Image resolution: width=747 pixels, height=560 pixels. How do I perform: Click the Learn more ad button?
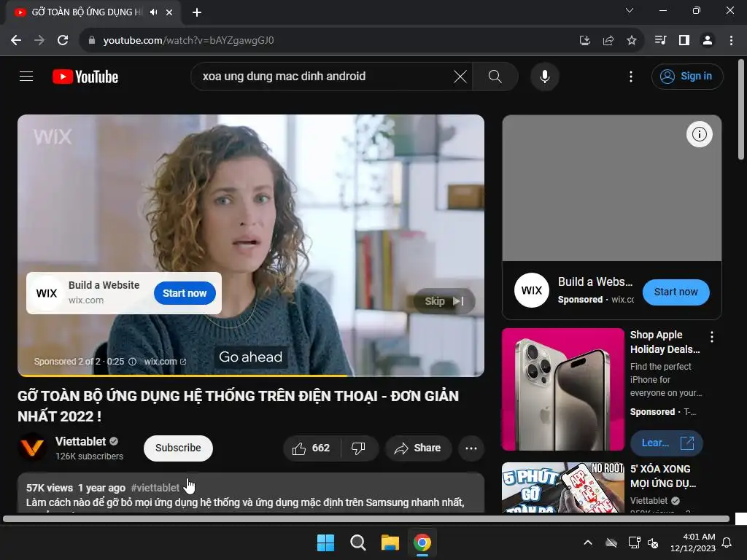point(666,443)
